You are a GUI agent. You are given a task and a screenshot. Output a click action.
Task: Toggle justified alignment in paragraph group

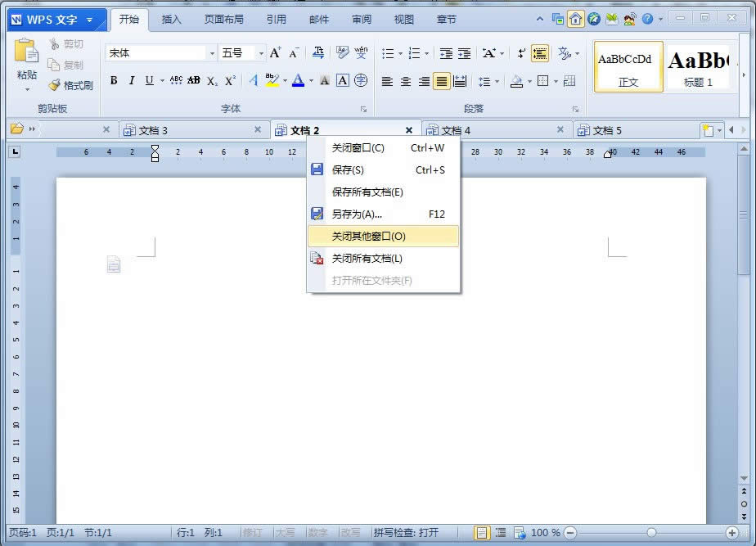pyautogui.click(x=441, y=81)
